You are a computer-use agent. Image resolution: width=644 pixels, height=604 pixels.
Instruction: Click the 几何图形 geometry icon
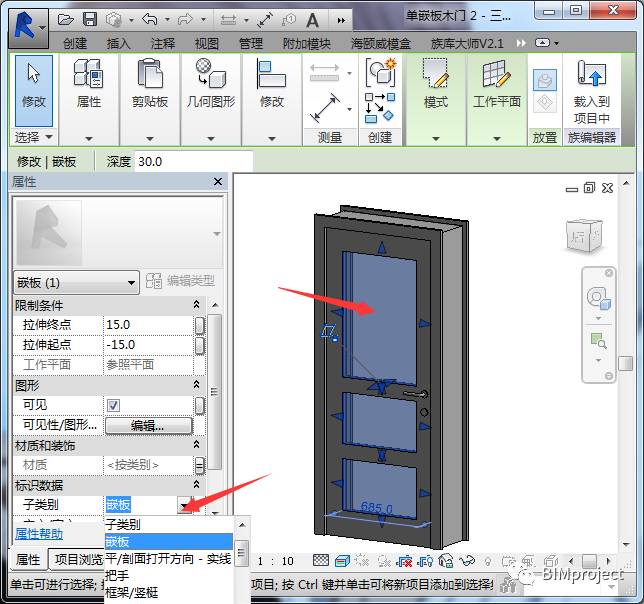(210, 73)
